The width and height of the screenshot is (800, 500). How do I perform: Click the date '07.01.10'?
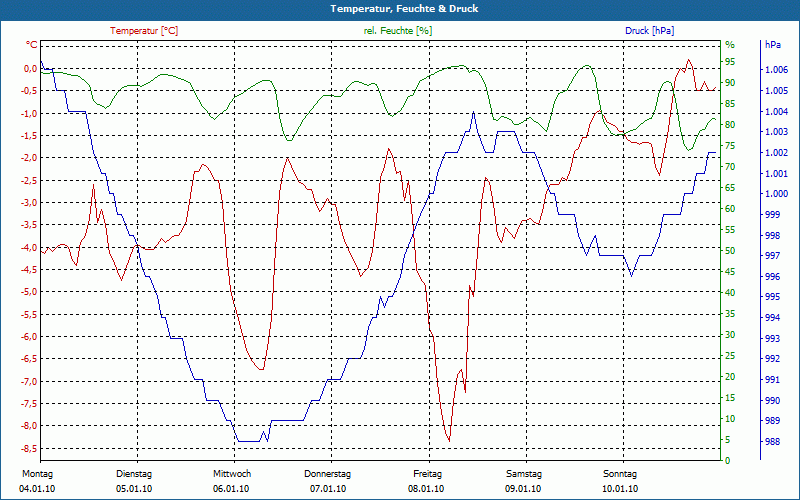pos(328,489)
